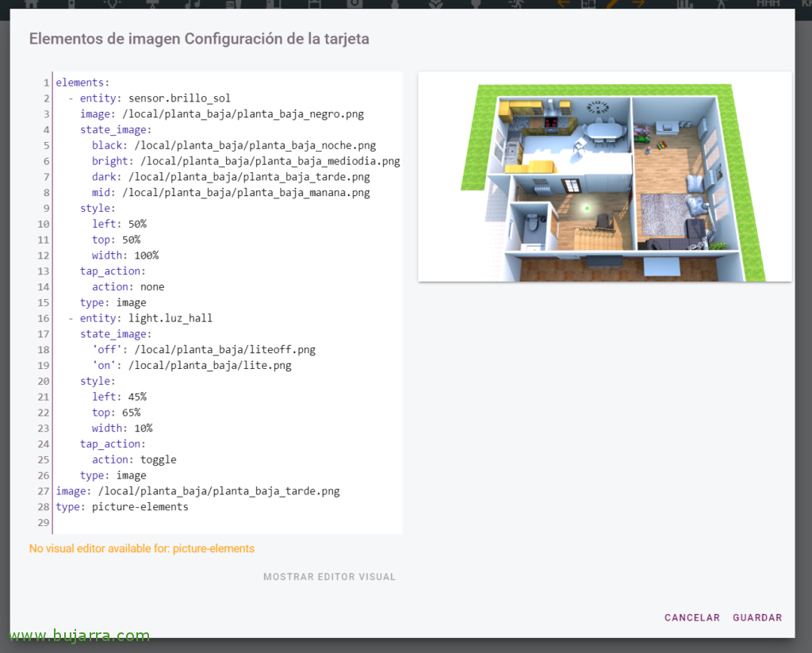
Task: Place cursor on empty line 29 in editor
Action: click(x=228, y=522)
